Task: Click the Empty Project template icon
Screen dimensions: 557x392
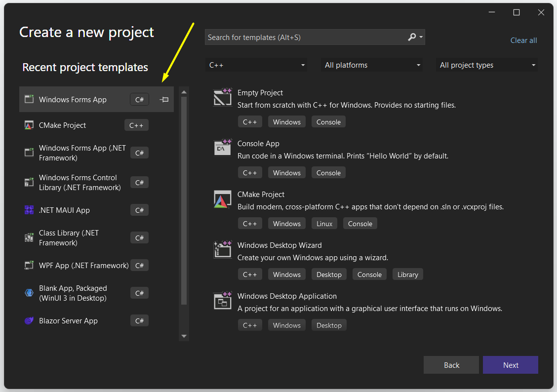Action: pos(222,97)
